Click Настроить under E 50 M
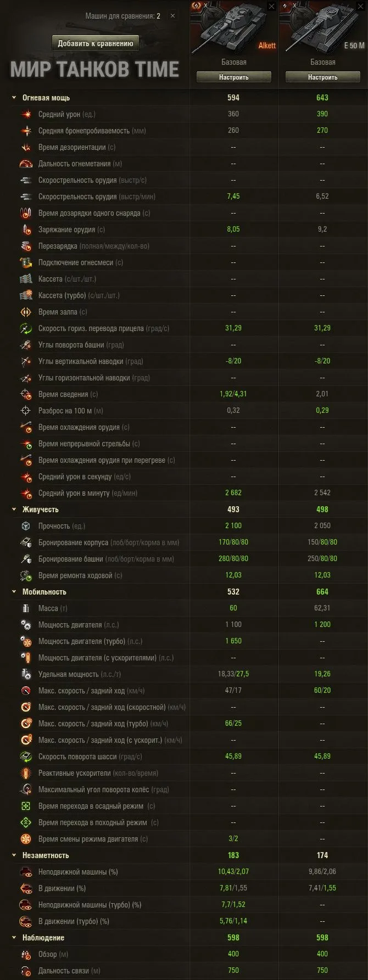368x980 pixels. [x=323, y=77]
